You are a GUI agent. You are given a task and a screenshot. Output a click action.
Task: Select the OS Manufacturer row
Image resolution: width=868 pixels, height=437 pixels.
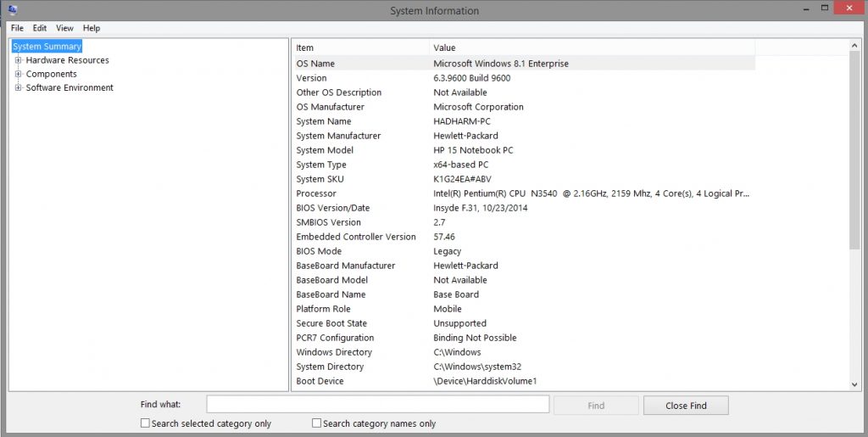pyautogui.click(x=523, y=107)
